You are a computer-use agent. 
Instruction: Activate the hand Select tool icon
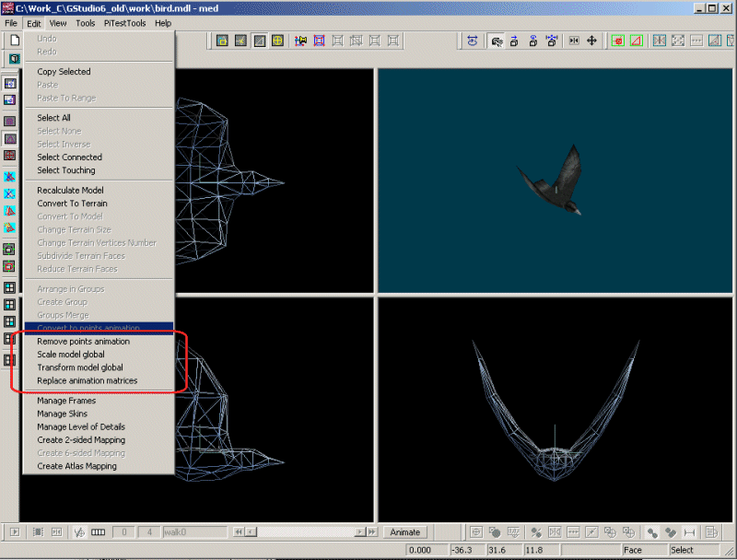coord(497,41)
